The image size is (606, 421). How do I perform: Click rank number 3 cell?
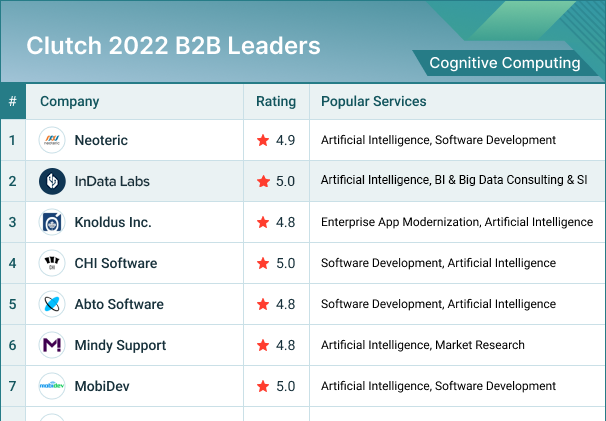click(13, 222)
